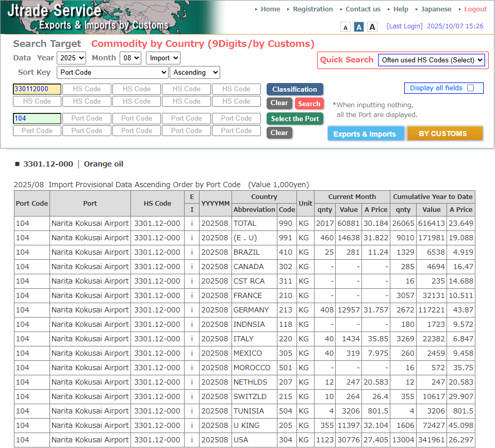Image resolution: width=495 pixels, height=448 pixels.
Task: Change the Ascending sort order dropdown
Action: [195, 73]
